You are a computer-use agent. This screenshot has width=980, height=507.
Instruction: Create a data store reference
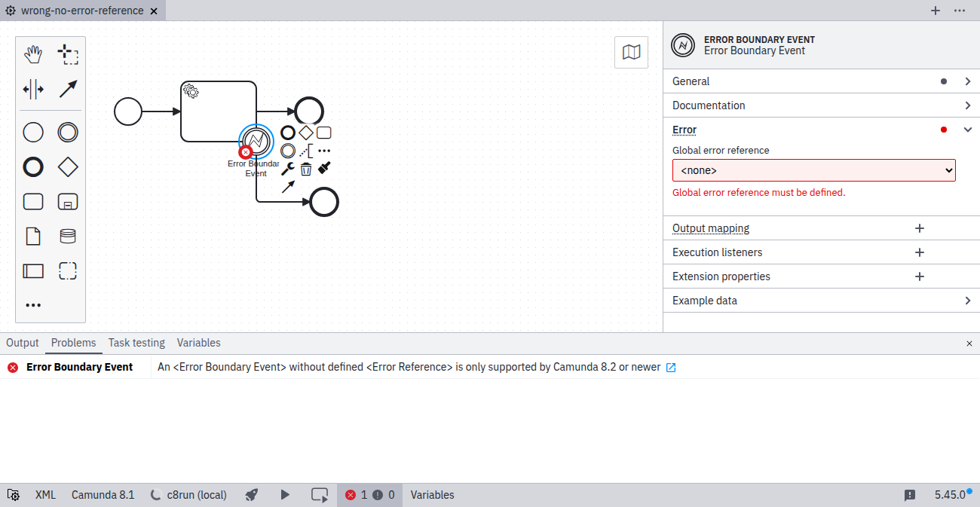tap(68, 237)
